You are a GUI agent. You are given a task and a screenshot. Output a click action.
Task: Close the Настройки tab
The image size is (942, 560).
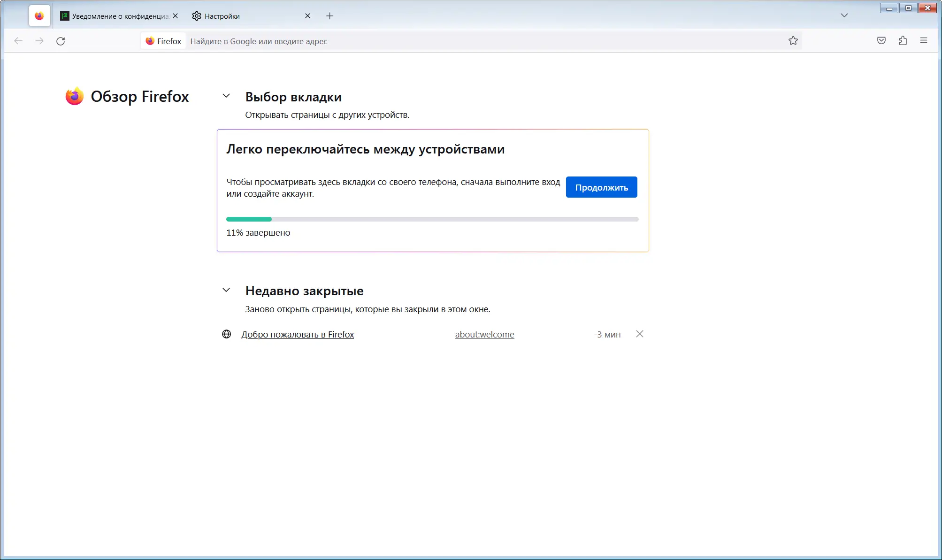(x=307, y=16)
